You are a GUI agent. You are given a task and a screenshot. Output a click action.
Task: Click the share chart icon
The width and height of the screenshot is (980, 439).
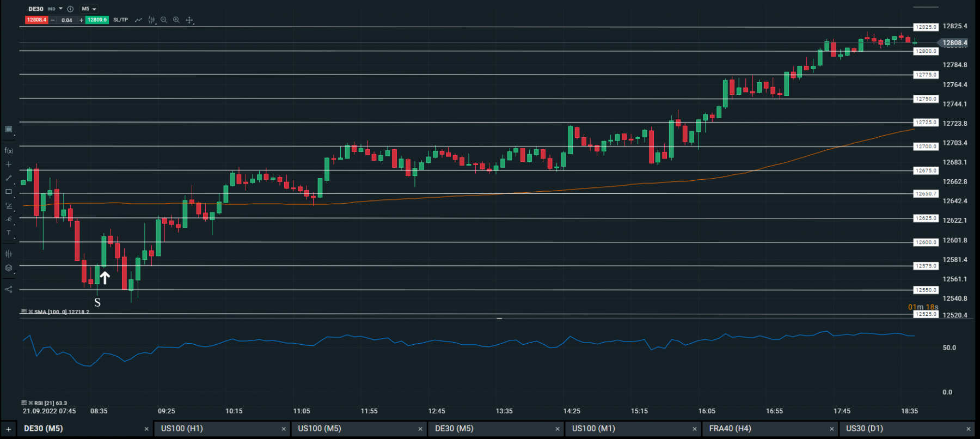9,289
